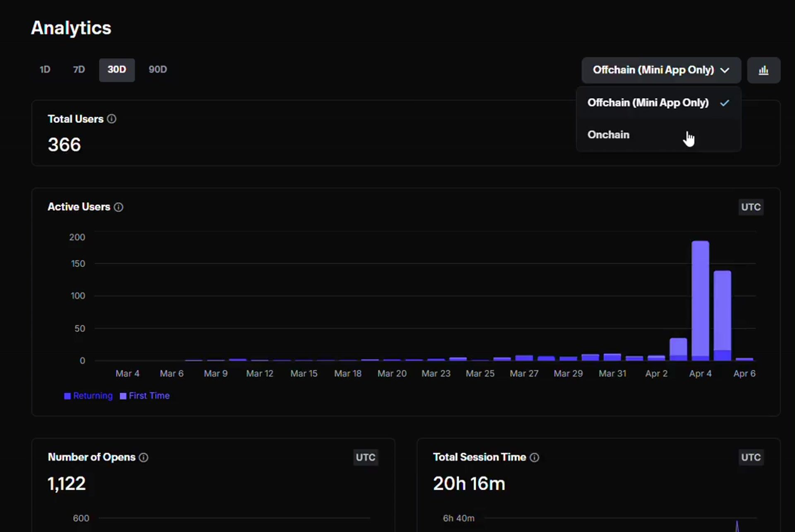Select Offchain (Mini App Only) menu option
The image size is (795, 532).
(648, 103)
